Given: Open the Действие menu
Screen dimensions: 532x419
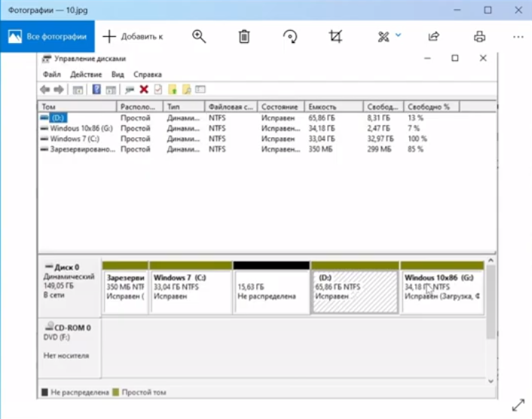Looking at the screenshot, I should 86,75.
